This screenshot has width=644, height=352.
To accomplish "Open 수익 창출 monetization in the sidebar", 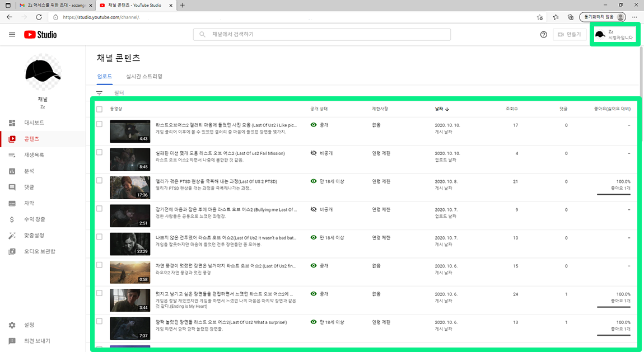I will (x=43, y=219).
